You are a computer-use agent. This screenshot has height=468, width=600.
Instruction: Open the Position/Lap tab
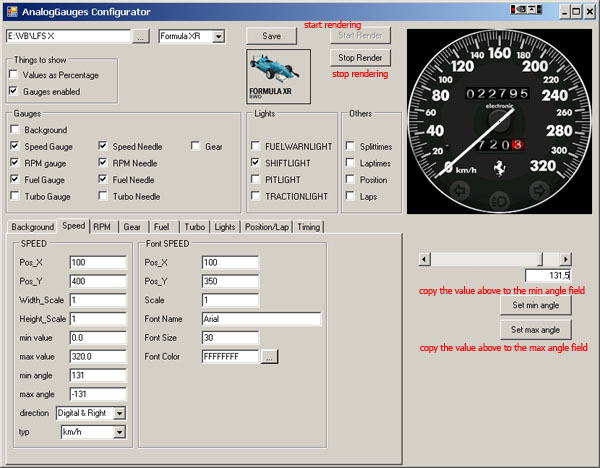click(267, 227)
